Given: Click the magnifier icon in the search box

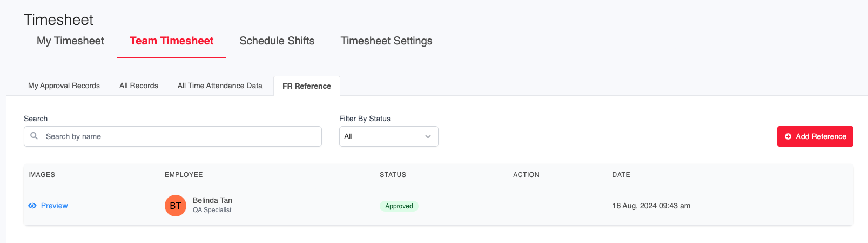Looking at the screenshot, I should click(34, 136).
